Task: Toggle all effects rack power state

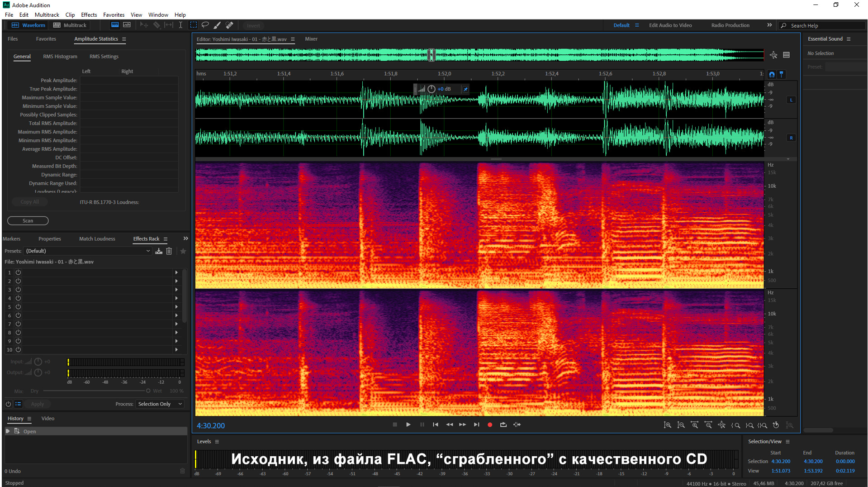Action: coord(8,404)
